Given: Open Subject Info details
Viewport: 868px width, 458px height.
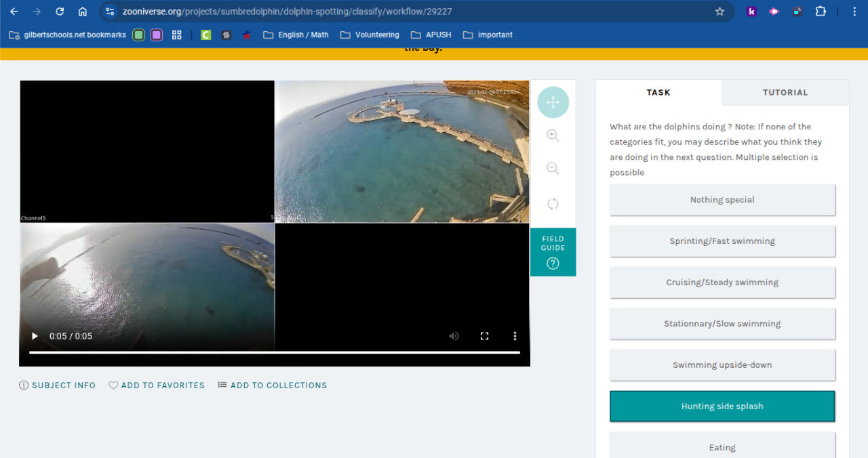Looking at the screenshot, I should [58, 386].
